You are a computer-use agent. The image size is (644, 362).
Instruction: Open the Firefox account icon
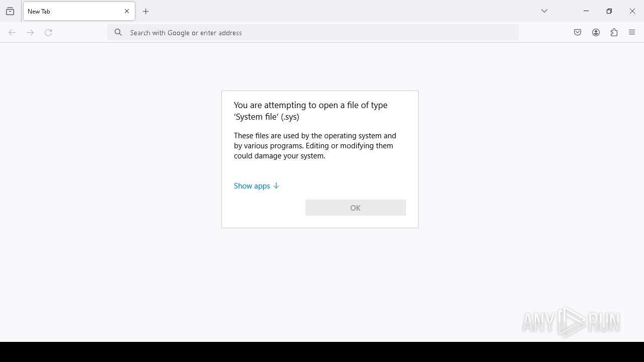point(596,33)
